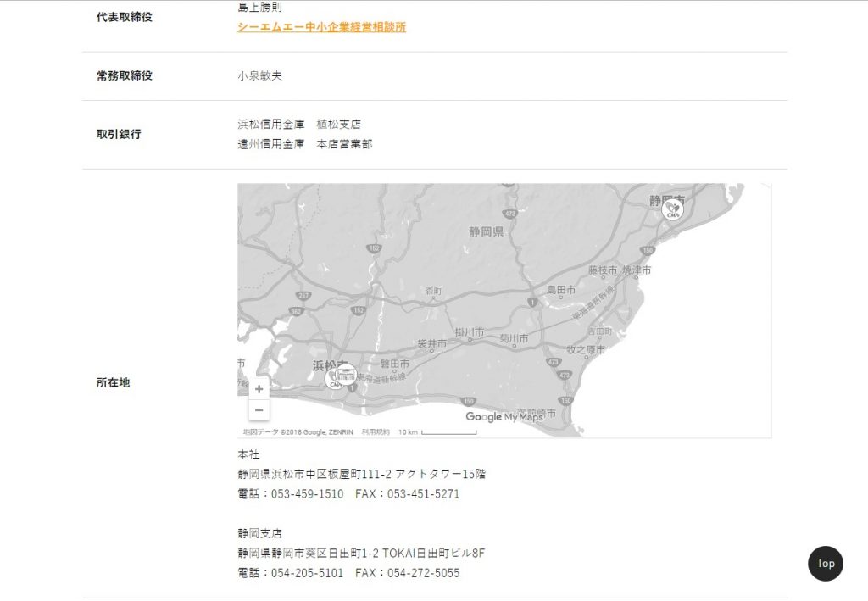868x601 pixels.
Task: Click the Google My Maps logo
Action: pyautogui.click(x=504, y=417)
